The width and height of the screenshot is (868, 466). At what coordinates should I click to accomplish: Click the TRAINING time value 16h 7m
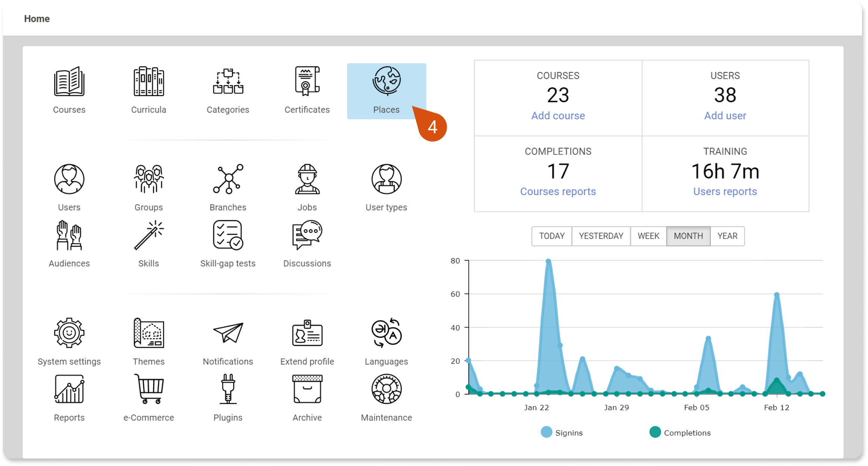[725, 171]
